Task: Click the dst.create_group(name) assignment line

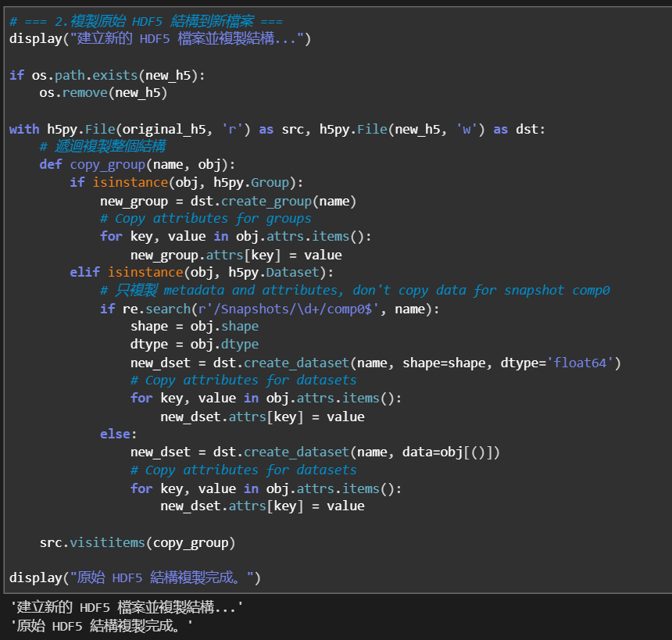Action: [x=227, y=201]
